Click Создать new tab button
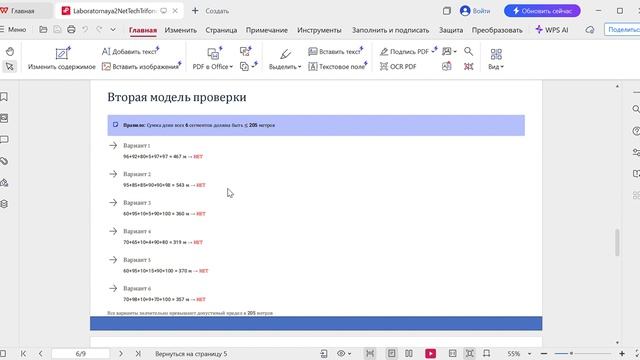 click(211, 11)
